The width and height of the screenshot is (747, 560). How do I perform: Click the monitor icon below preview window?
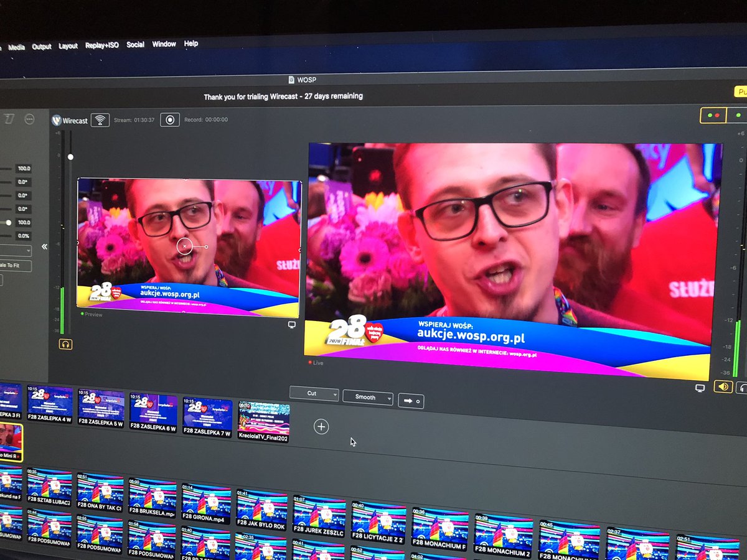pos(291,325)
